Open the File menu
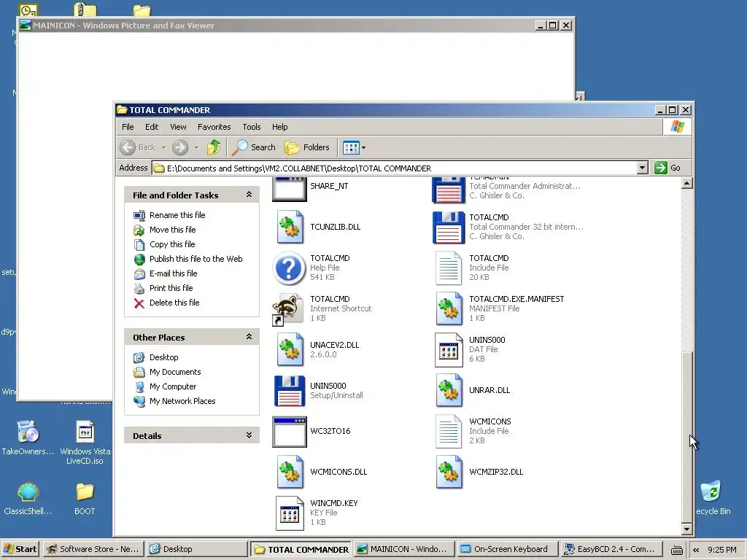Viewport: 747px width, 560px height. pos(128,127)
